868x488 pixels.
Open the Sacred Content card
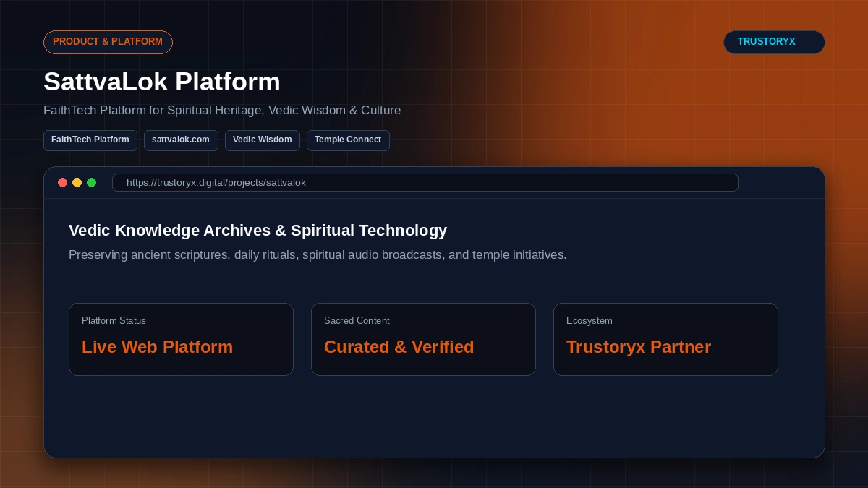tap(423, 339)
